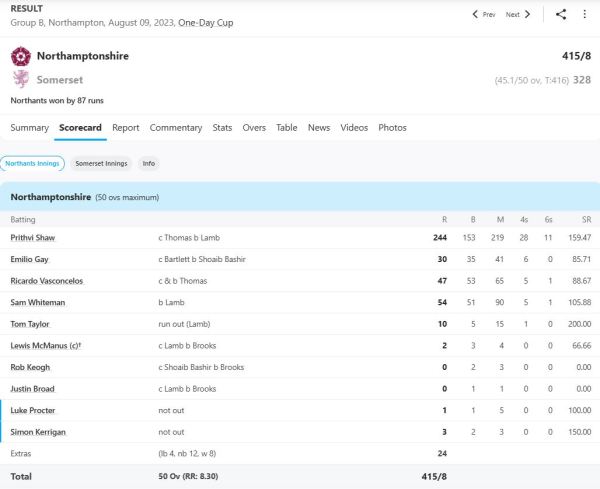Click the Northamptonshire team crest
The image size is (600, 489).
pos(20,57)
